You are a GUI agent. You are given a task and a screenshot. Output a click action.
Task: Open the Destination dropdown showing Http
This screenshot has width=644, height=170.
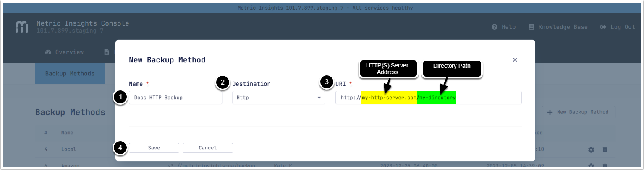click(x=279, y=98)
